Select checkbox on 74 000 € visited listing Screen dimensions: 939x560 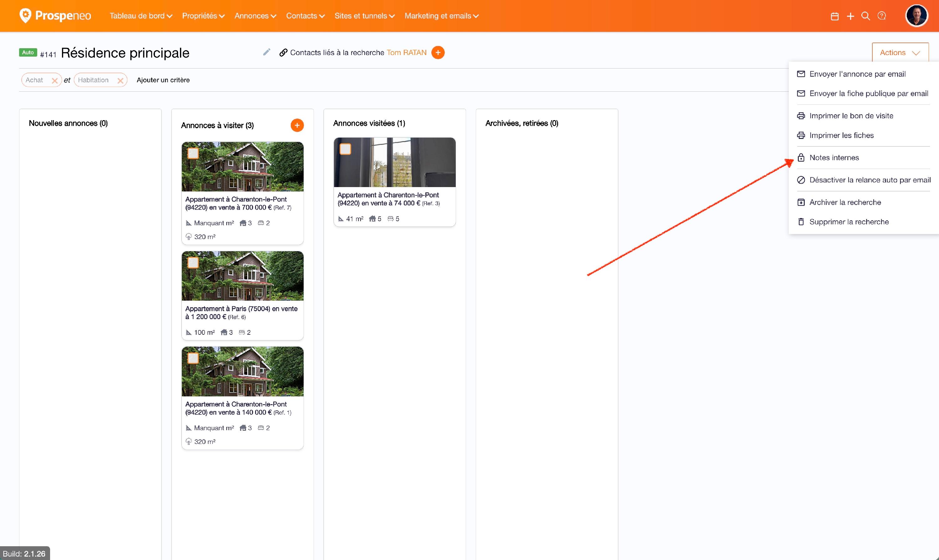(345, 149)
